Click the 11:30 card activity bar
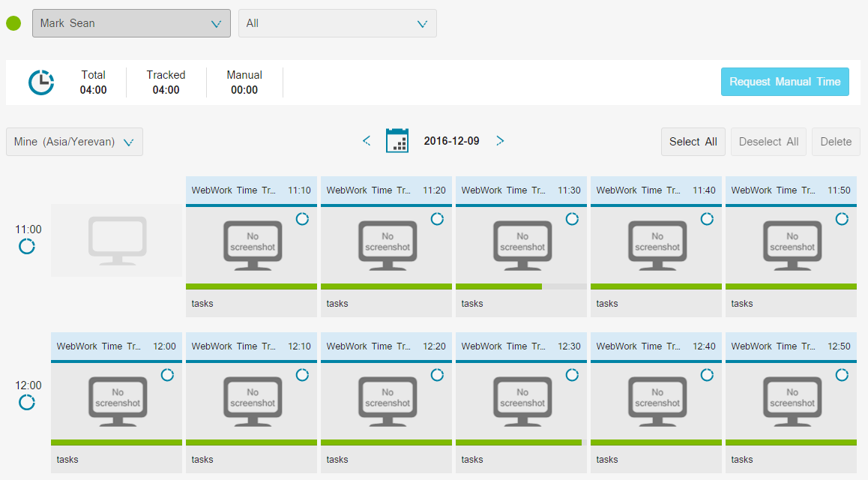Screen dimensions: 868x480 coord(521,286)
